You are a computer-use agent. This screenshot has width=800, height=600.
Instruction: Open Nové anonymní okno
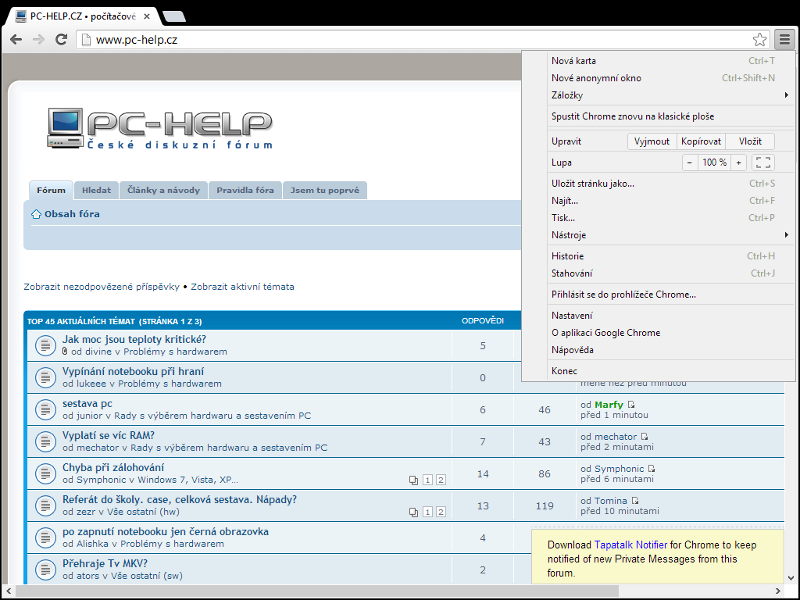(x=671, y=78)
